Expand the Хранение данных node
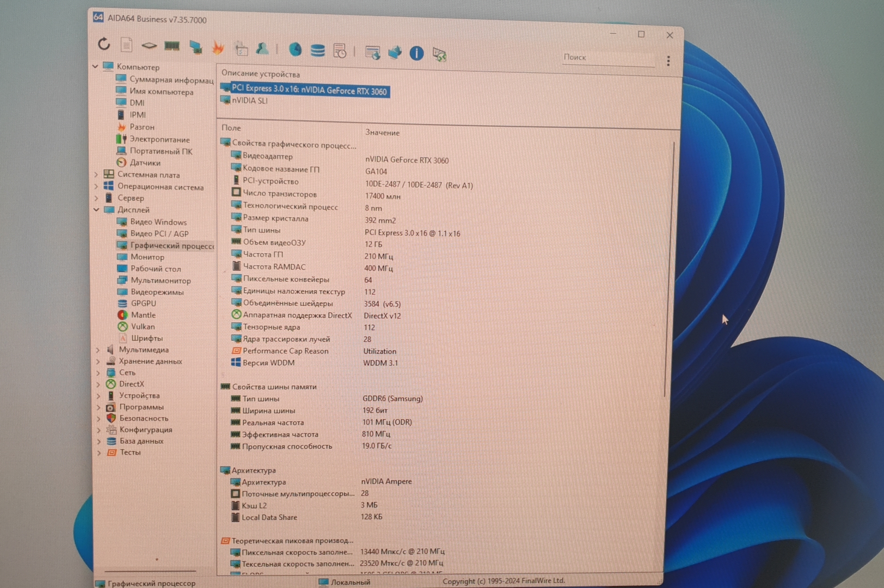 coord(98,362)
